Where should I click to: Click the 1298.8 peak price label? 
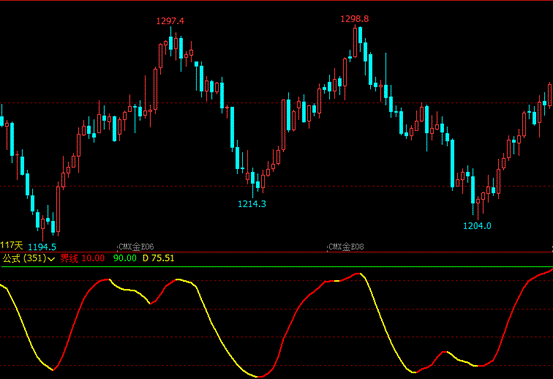(x=354, y=19)
